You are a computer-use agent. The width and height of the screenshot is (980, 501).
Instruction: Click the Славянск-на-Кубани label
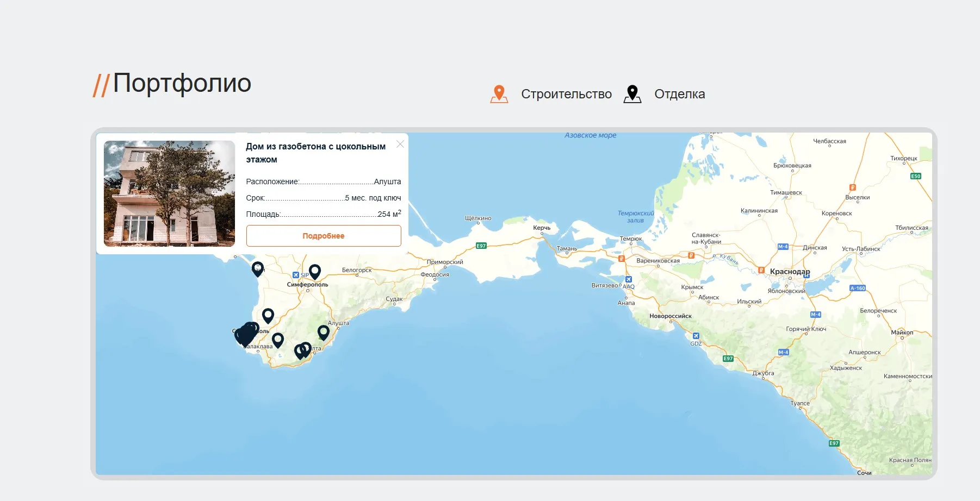[706, 239]
